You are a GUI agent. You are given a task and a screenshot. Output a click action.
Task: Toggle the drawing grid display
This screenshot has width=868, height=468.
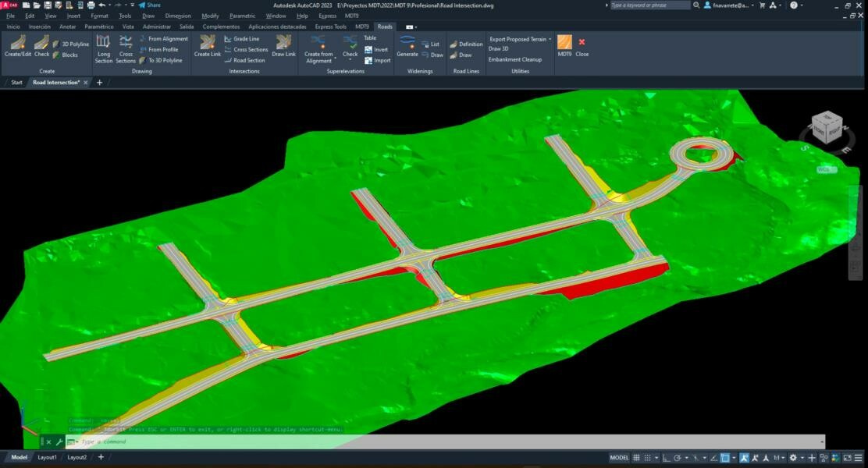coord(637,458)
